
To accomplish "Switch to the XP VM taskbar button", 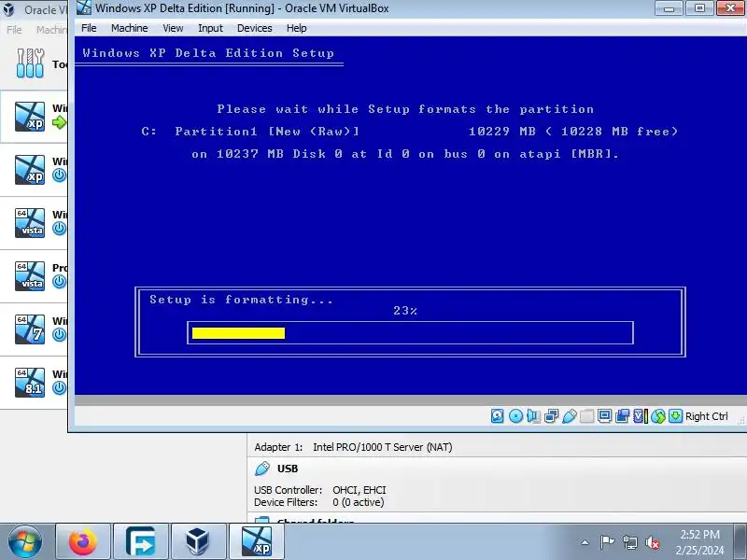I will 256,542.
